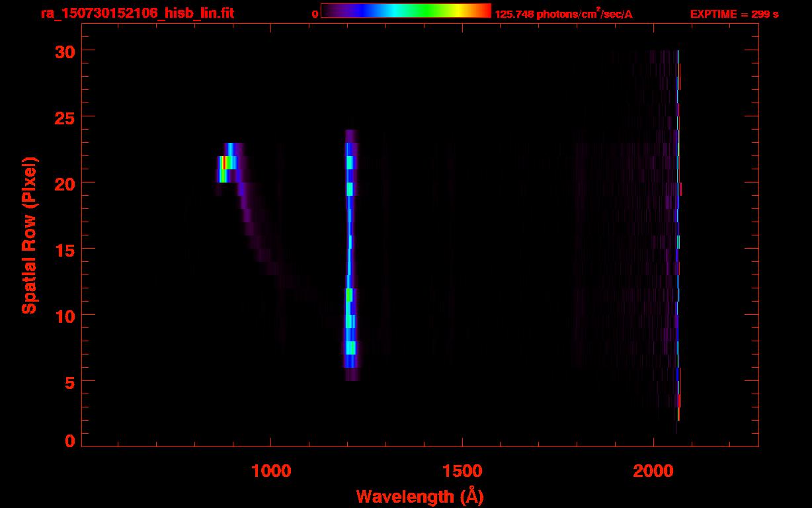Click the color bar minimum value 0
812x508 pixels.
pyautogui.click(x=315, y=14)
